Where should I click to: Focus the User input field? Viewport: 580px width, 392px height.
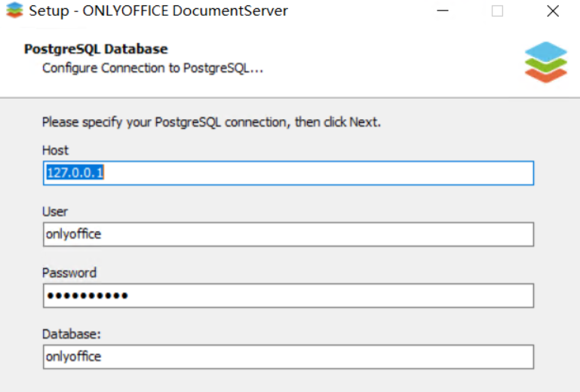(x=288, y=234)
